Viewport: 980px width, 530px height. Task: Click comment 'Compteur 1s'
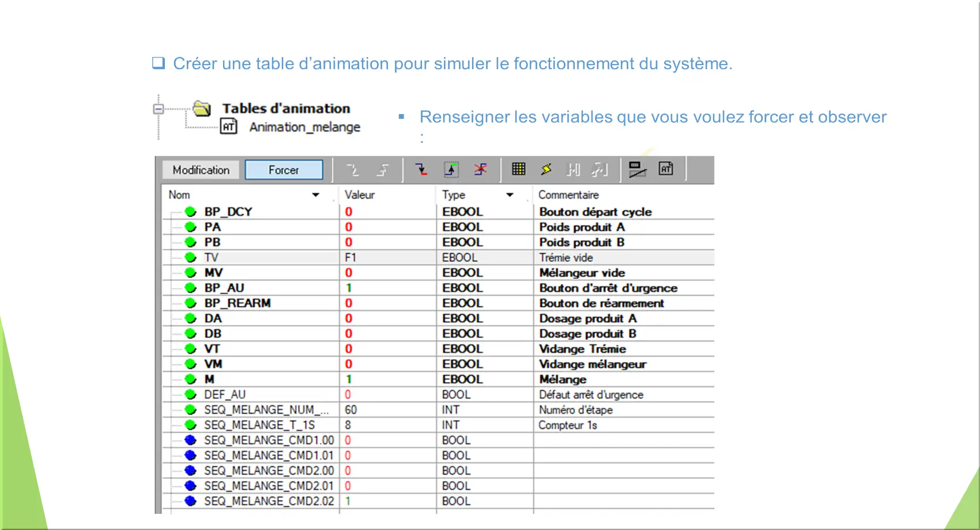pyautogui.click(x=568, y=425)
